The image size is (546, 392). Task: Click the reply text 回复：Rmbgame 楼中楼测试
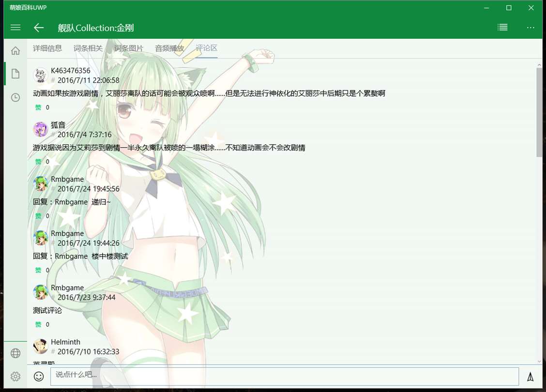coord(80,256)
